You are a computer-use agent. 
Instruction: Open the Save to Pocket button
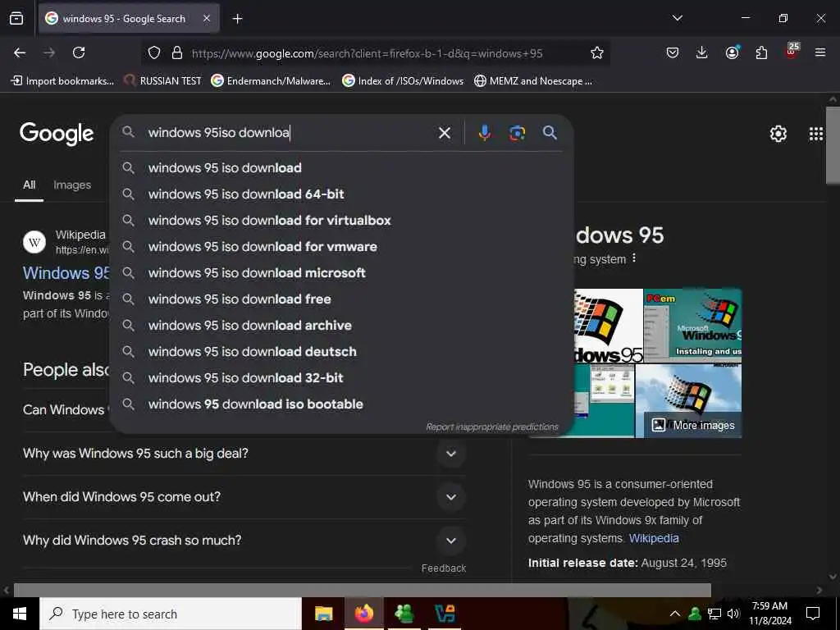(x=673, y=52)
